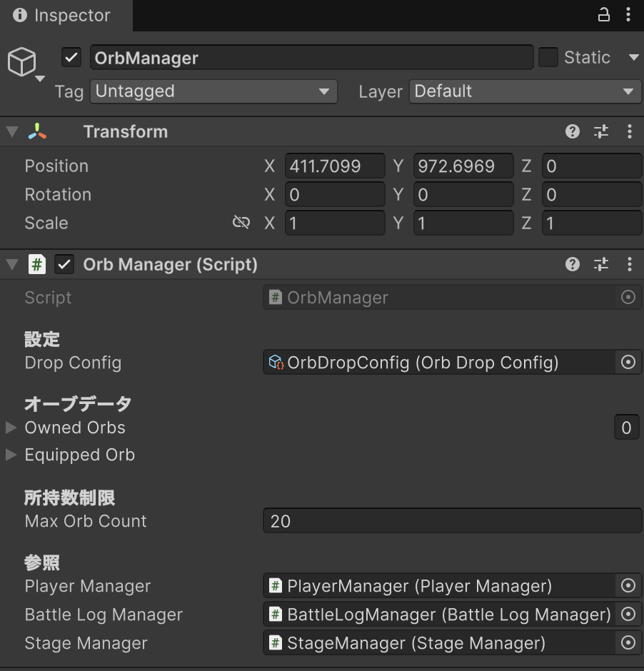
Task: Open the Layer dropdown showing Default
Action: (525, 91)
